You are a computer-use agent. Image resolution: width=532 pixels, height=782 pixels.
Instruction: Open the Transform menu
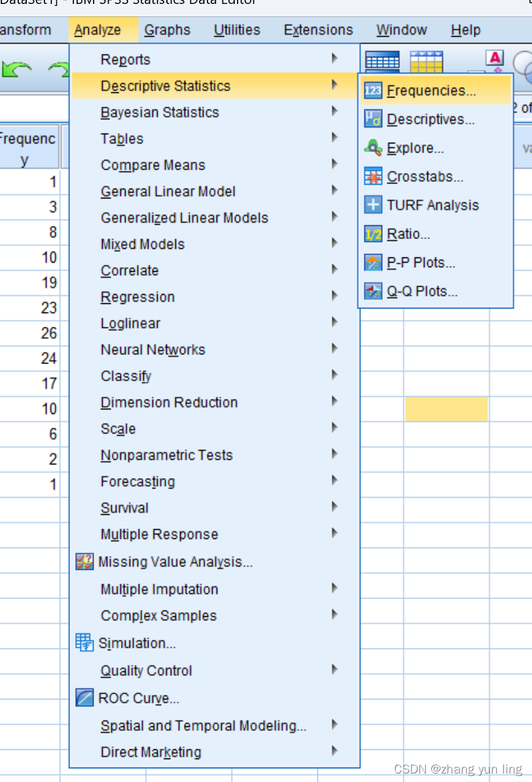[26, 30]
